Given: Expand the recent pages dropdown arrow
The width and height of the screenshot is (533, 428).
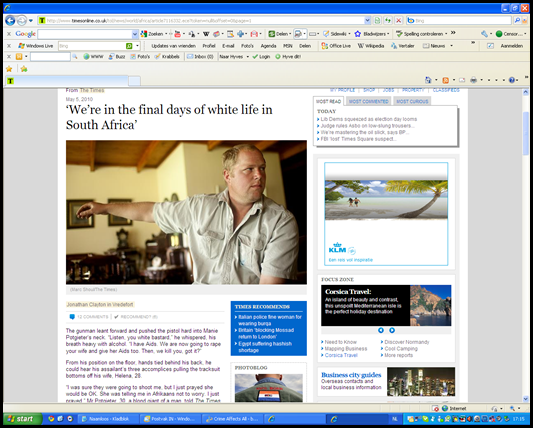Looking at the screenshot, I should pos(31,21).
